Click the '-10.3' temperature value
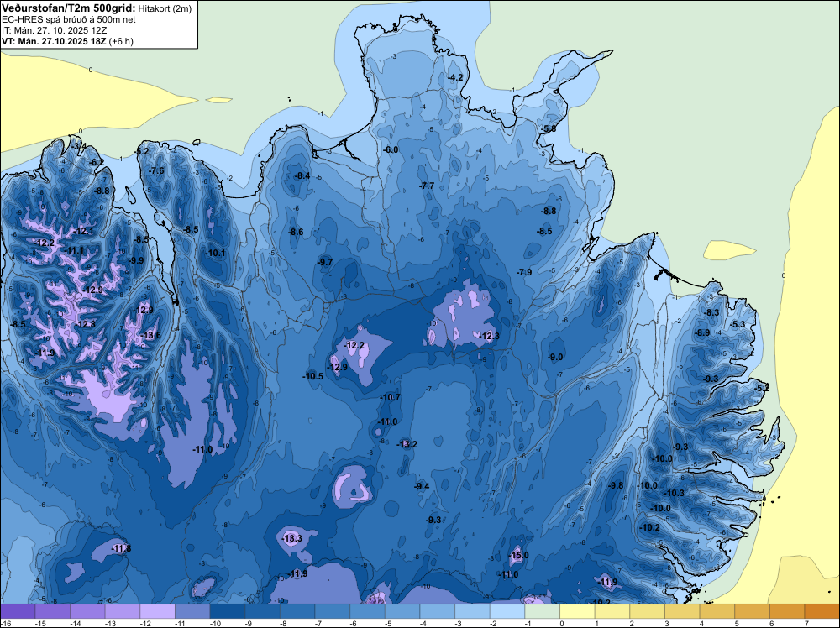 (674, 493)
